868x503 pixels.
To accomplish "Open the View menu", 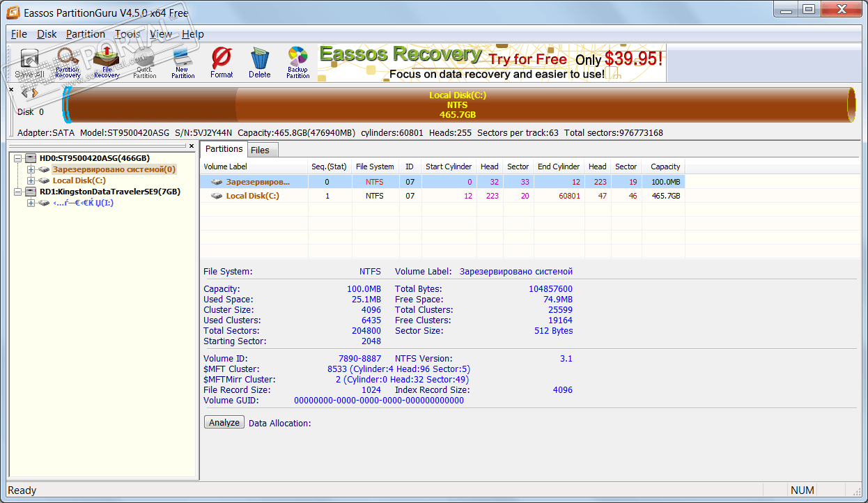I will coord(161,34).
